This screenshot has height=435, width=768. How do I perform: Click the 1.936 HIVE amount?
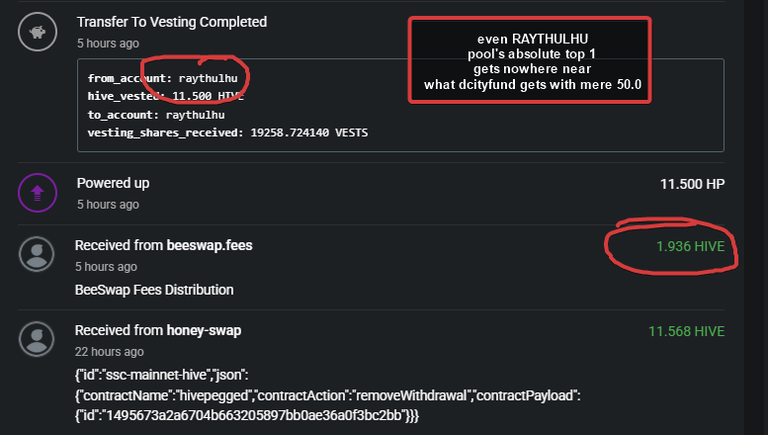(x=690, y=246)
